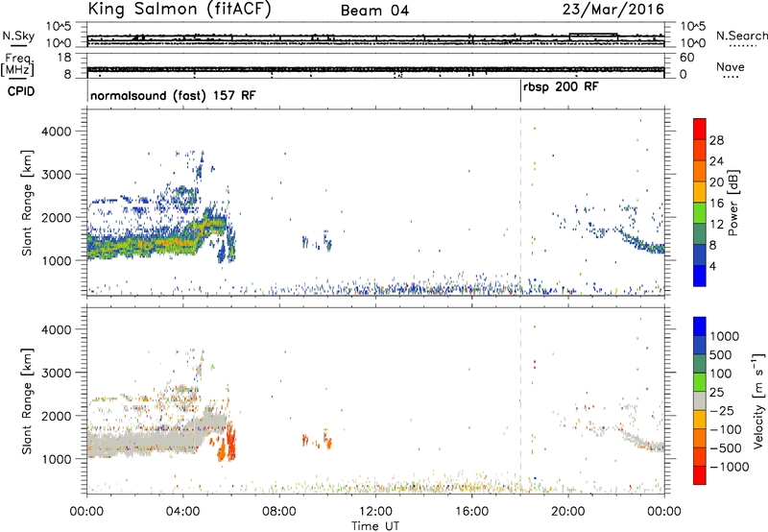
Task: Pick the red bottom segment of velocity colorbar
Action: [x=700, y=475]
